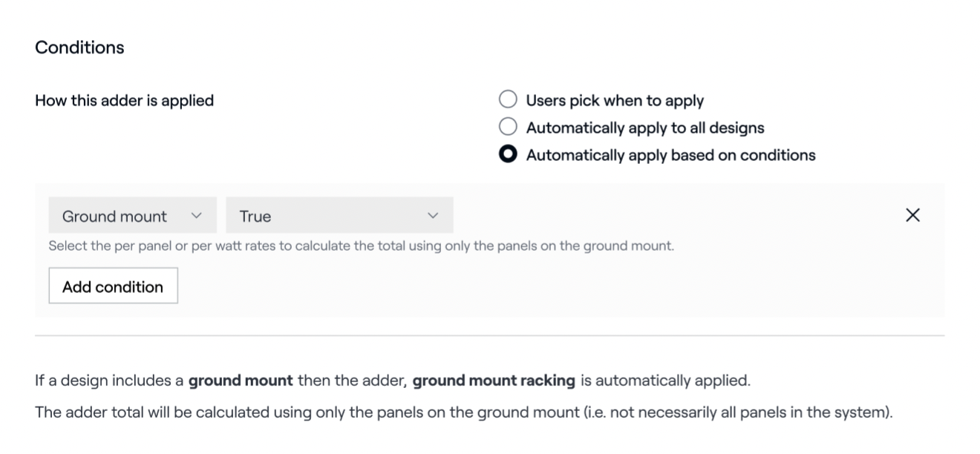Click the 'Users pick when to apply' label text

[615, 100]
